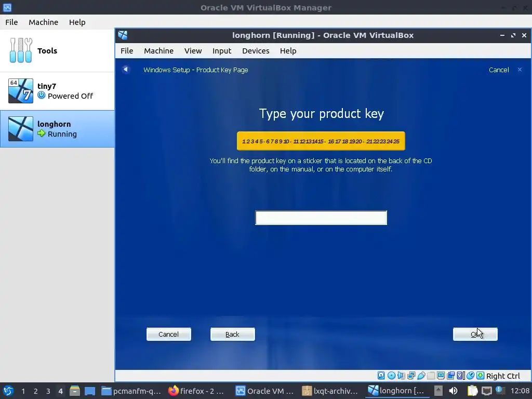This screenshot has width=532, height=399.
Task: Switch to Oracle VM Manager taskbar entry
Action: [265, 391]
